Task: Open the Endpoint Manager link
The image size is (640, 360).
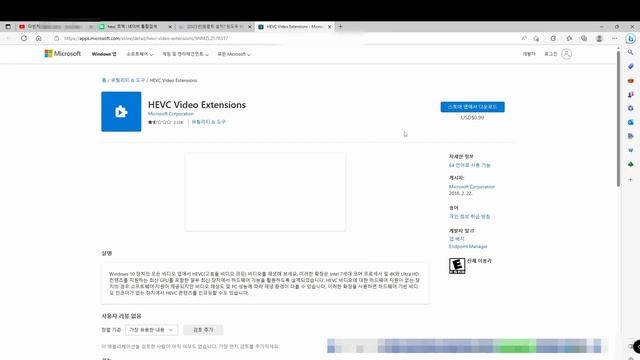Action: coord(468,247)
